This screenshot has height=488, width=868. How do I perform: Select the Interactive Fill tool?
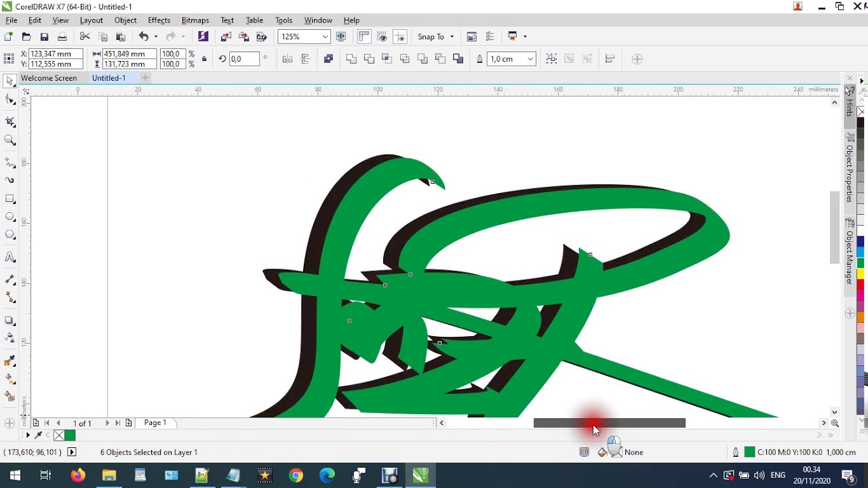point(10,379)
